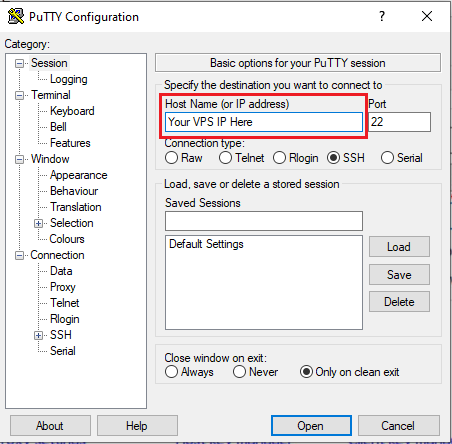
Task: Collapse the Connection category
Action: pos(20,256)
